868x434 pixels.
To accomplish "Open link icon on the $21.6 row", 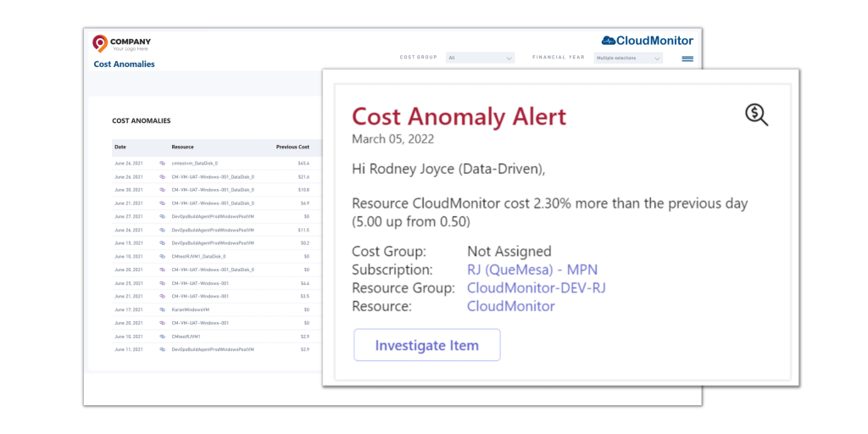I will point(162,176).
